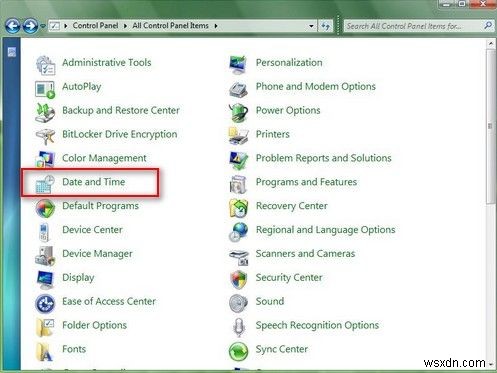Viewport: 497px width, 373px height.
Task: Open the Scanners and Cameras icon
Action: [239, 257]
